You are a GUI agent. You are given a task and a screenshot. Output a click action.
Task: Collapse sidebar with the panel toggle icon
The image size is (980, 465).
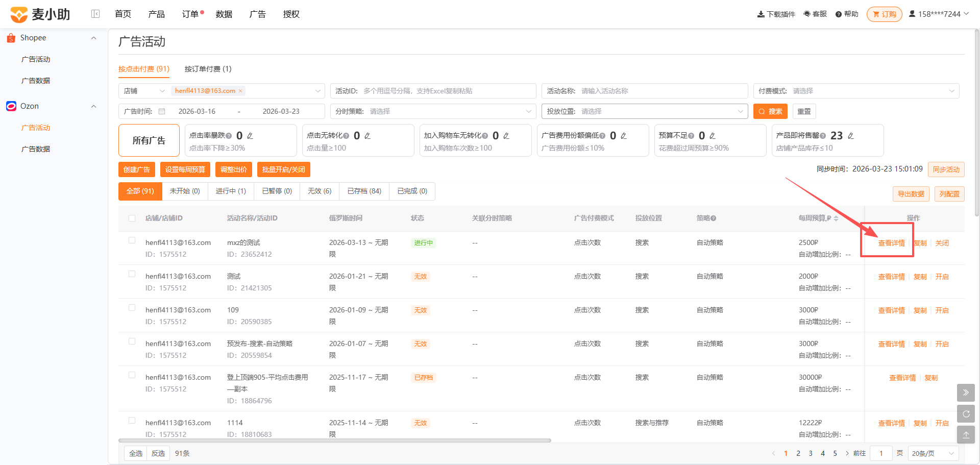(x=95, y=14)
